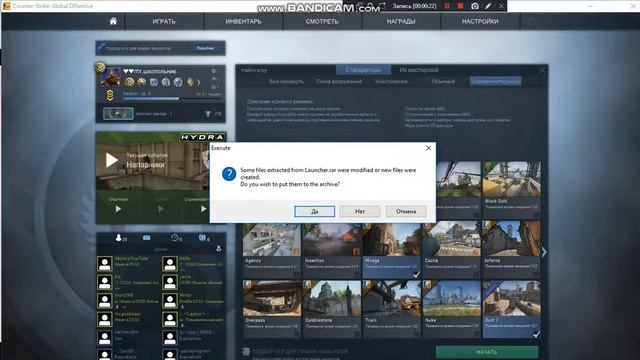640x360 pixels.
Task: Open the messages envelope tab icon
Action: click(x=147, y=238)
